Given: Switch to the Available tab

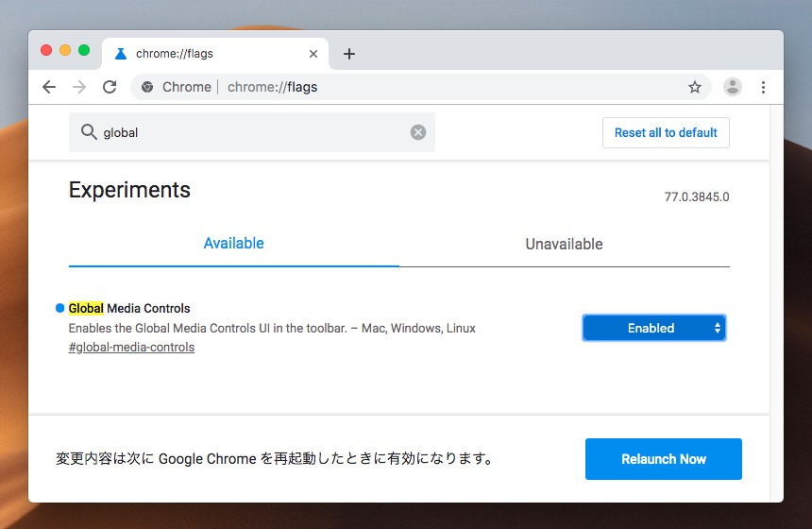Looking at the screenshot, I should 233,244.
